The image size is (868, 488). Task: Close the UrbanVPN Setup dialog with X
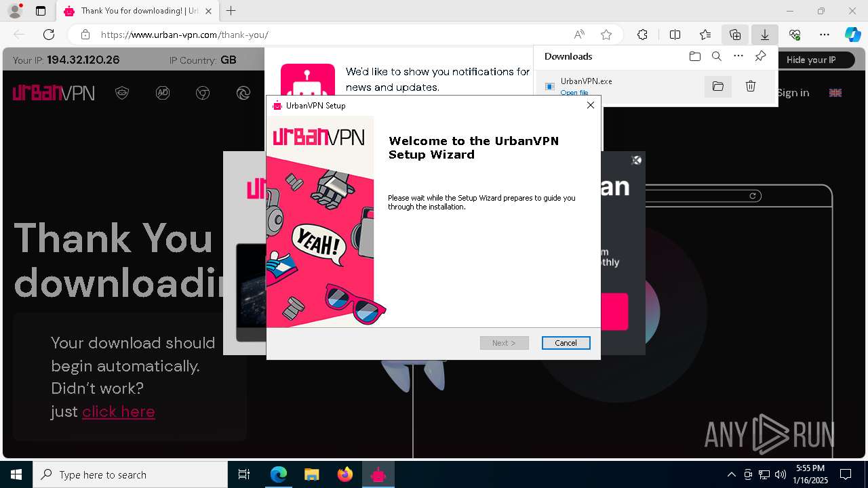point(590,105)
